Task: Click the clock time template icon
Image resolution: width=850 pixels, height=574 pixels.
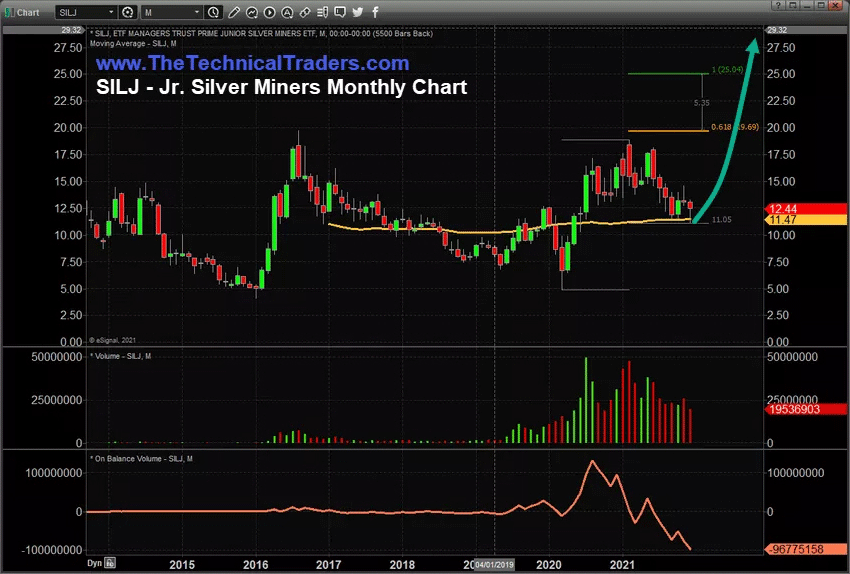Action: pos(213,13)
